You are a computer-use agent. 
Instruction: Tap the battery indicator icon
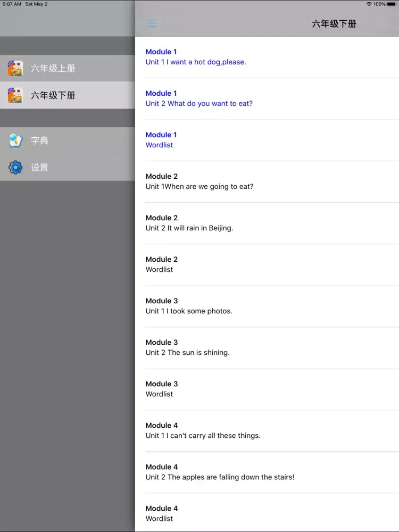pos(392,4)
